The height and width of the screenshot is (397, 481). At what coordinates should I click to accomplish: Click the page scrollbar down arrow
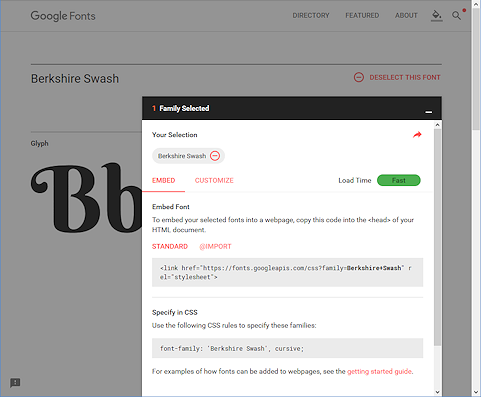[x=476, y=392]
